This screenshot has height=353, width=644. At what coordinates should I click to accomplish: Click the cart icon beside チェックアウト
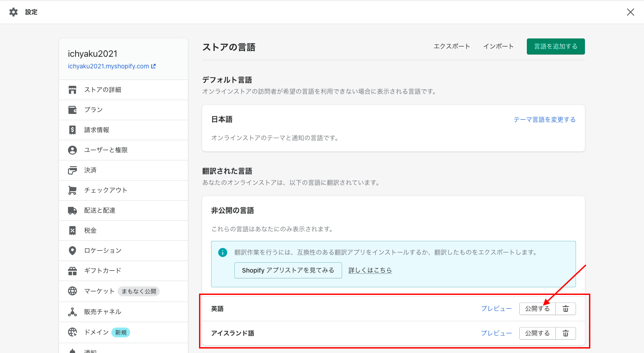pos(72,190)
